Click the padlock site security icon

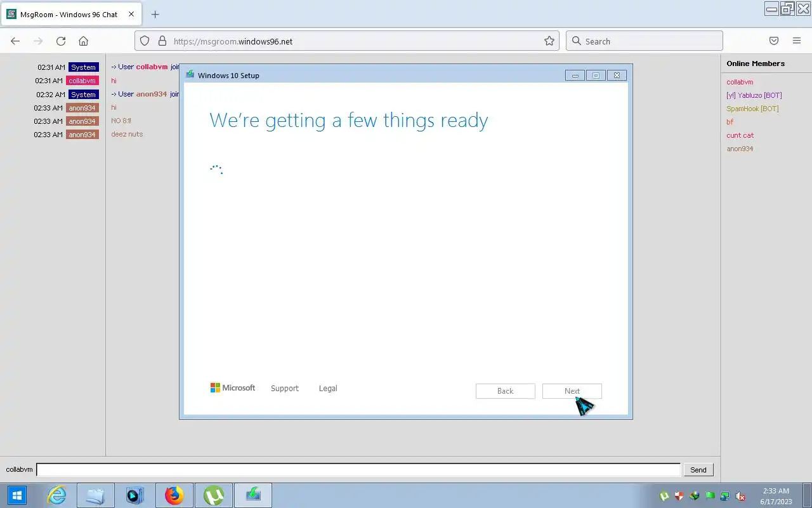click(x=162, y=41)
